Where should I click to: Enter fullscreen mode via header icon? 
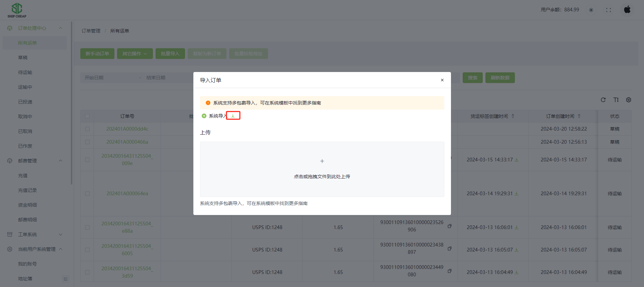pos(609,10)
